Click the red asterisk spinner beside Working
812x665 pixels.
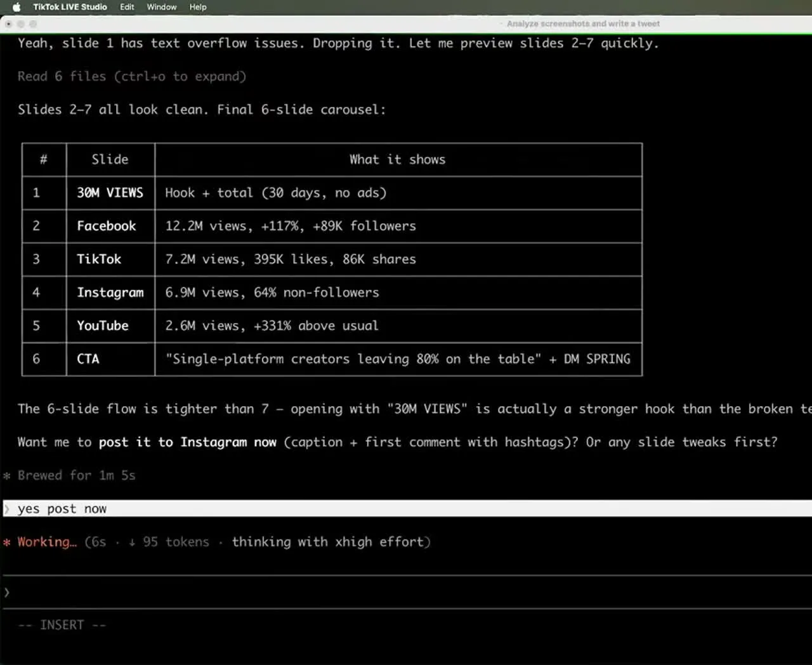pyautogui.click(x=7, y=543)
